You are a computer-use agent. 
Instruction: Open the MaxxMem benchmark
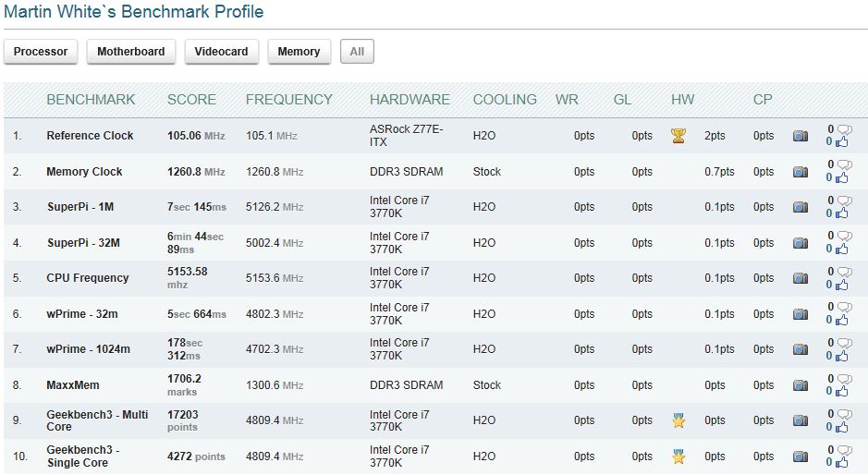click(72, 384)
